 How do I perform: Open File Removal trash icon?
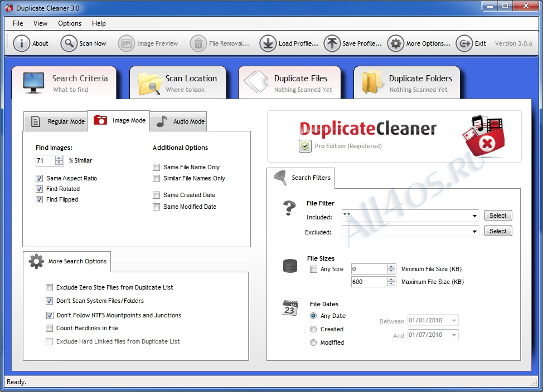click(x=198, y=43)
